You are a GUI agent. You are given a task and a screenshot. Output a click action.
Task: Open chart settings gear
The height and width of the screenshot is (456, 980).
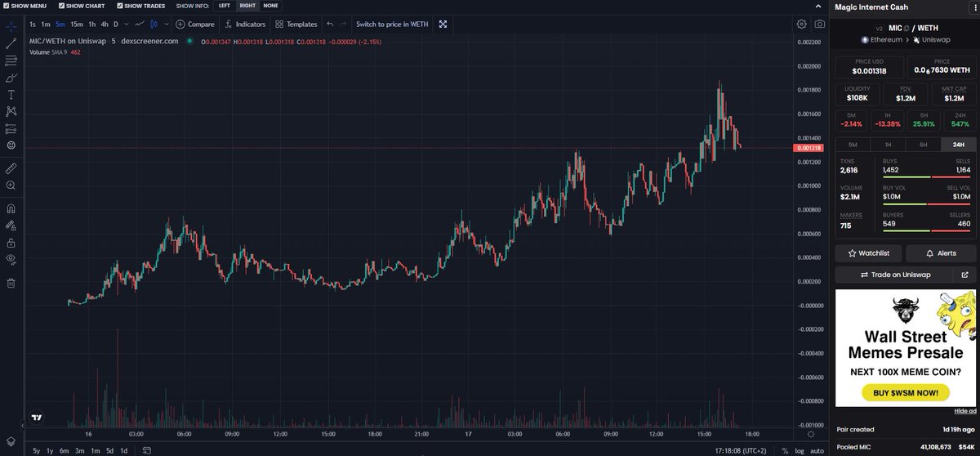[802, 25]
